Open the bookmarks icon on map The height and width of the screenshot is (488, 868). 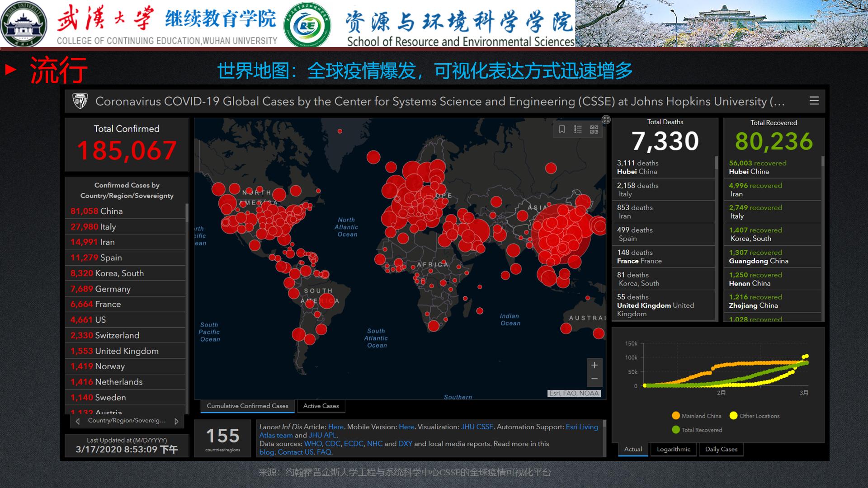[x=562, y=130]
